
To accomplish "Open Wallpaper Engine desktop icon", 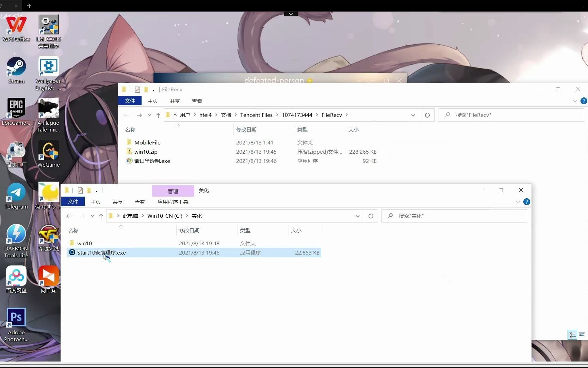I will pyautogui.click(x=48, y=74).
